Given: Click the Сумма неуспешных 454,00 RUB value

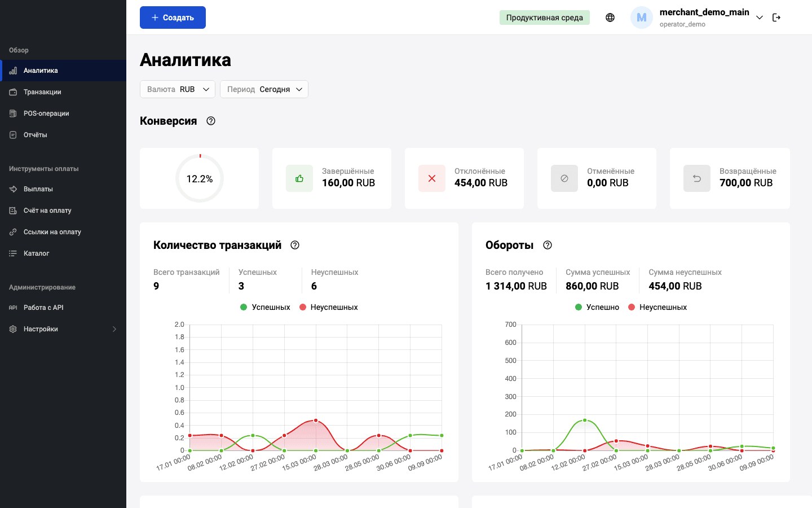Looking at the screenshot, I should [675, 286].
